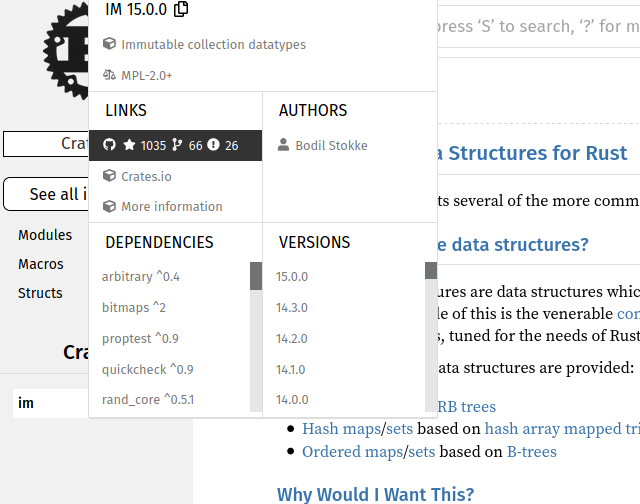Click the sets link after Hash maps
640x504 pixels.
click(399, 429)
